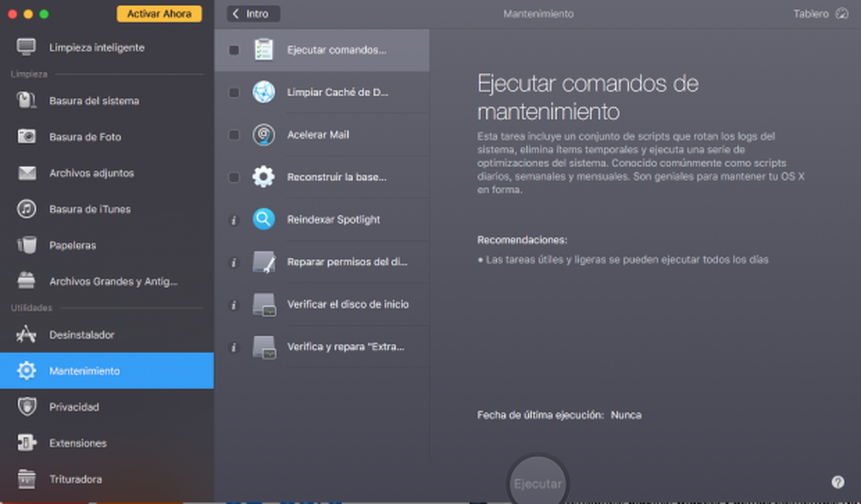
Task: Open the Trituradora section
Action: 107,479
